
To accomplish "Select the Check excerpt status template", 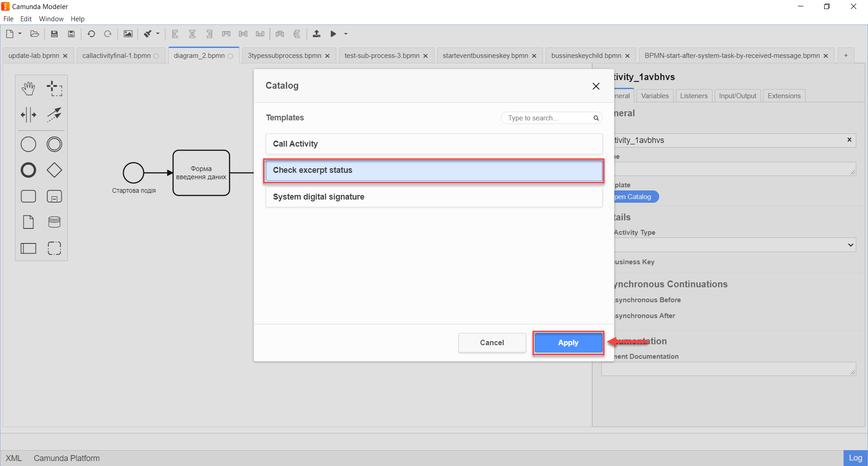I will point(434,171).
